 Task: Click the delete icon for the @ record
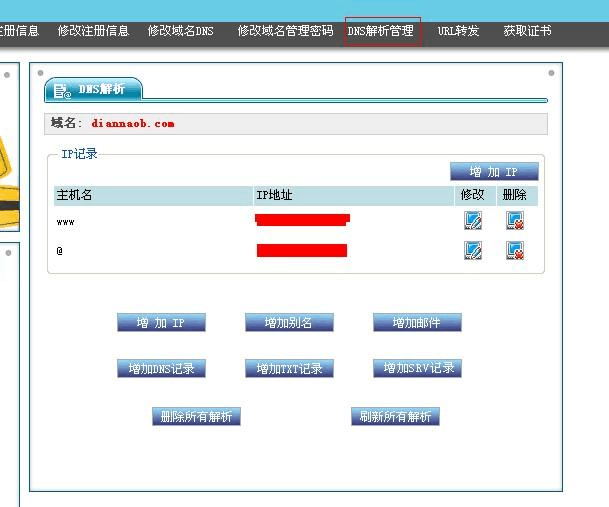point(515,251)
